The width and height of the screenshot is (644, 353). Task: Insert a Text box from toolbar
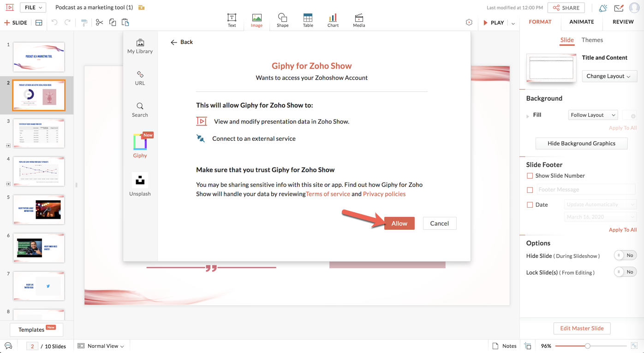[x=232, y=20]
